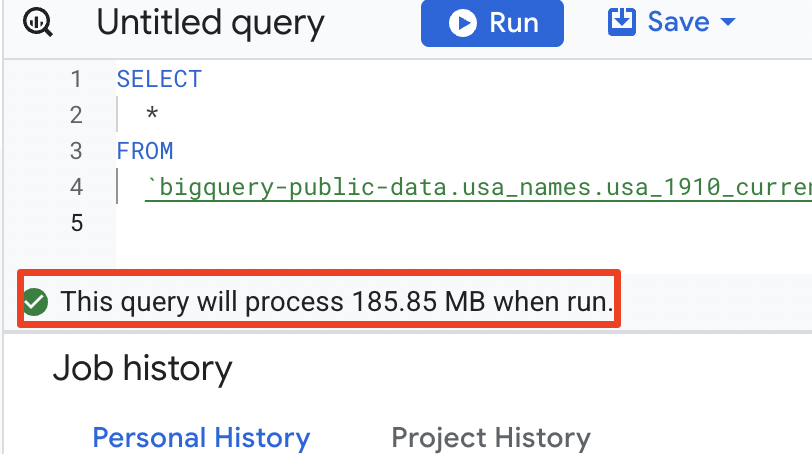The image size is (812, 454).
Task: Click line number 4 in the gutter
Action: pyautogui.click(x=77, y=187)
